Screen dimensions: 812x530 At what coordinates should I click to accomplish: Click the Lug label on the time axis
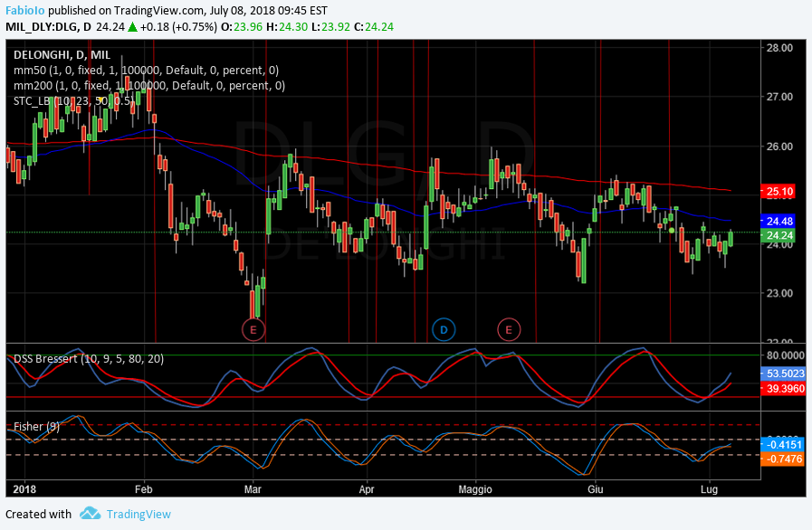[x=709, y=489]
